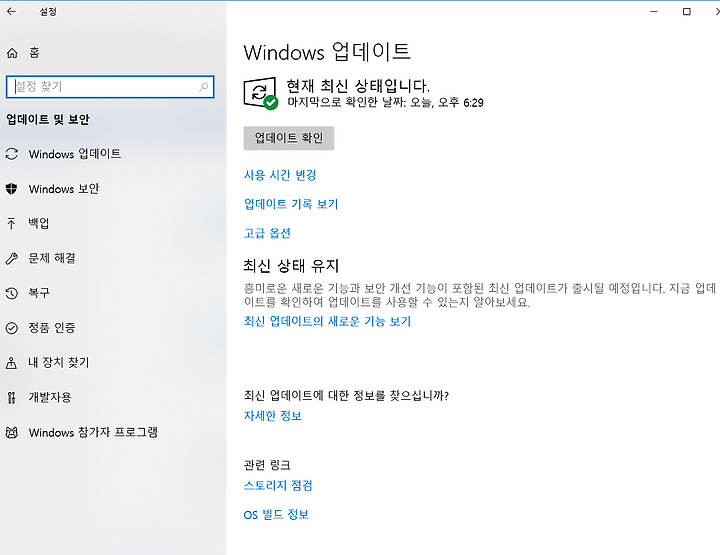Open the 고급 옵션 link
This screenshot has width=720, height=555.
pos(267,233)
